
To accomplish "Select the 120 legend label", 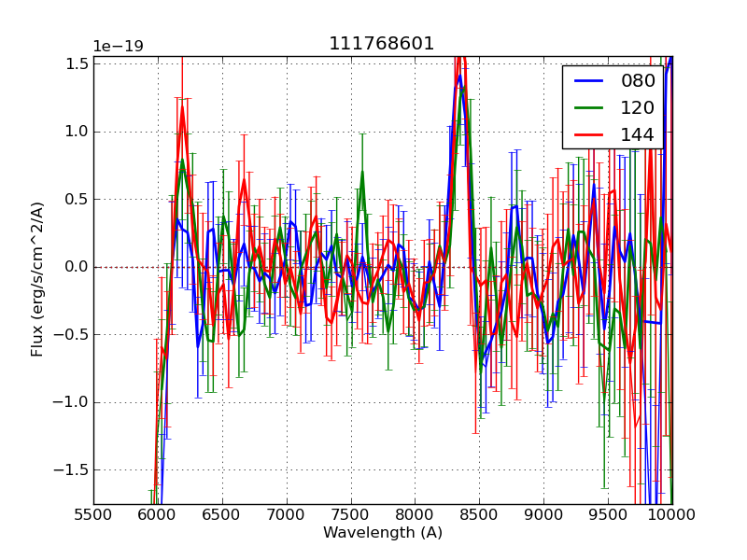I will (x=638, y=107).
